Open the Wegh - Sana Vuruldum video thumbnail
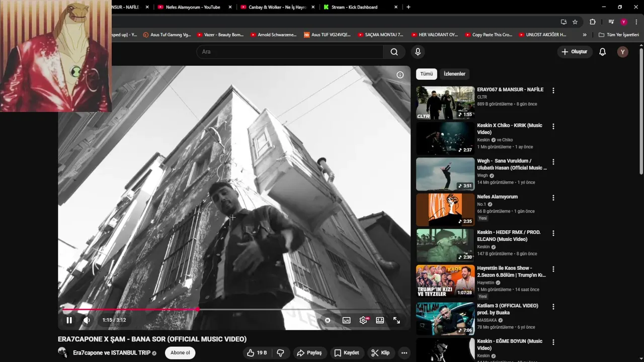Viewport: 644px width, 362px height. [445, 174]
